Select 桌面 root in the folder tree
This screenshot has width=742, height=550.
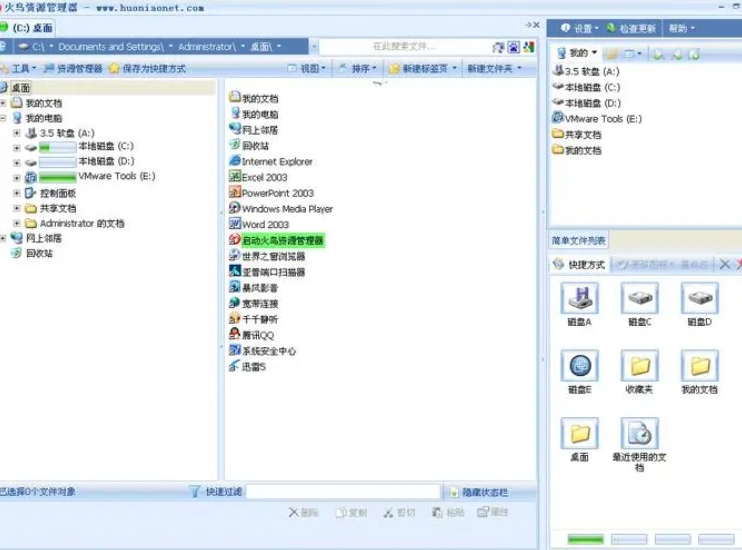[x=21, y=88]
